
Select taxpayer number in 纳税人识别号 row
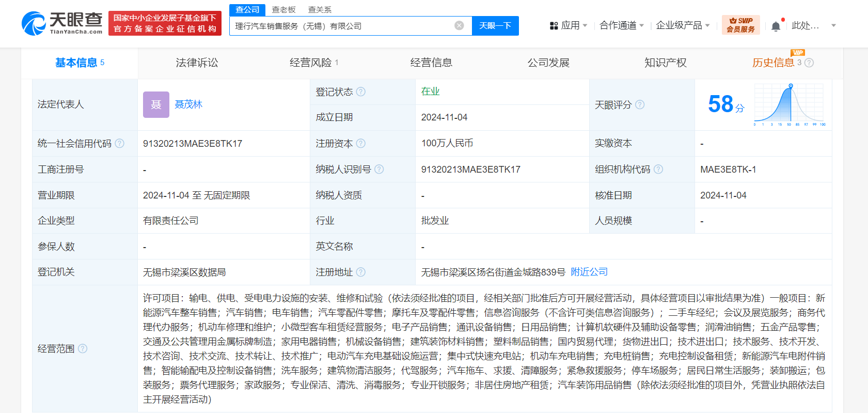(x=471, y=170)
